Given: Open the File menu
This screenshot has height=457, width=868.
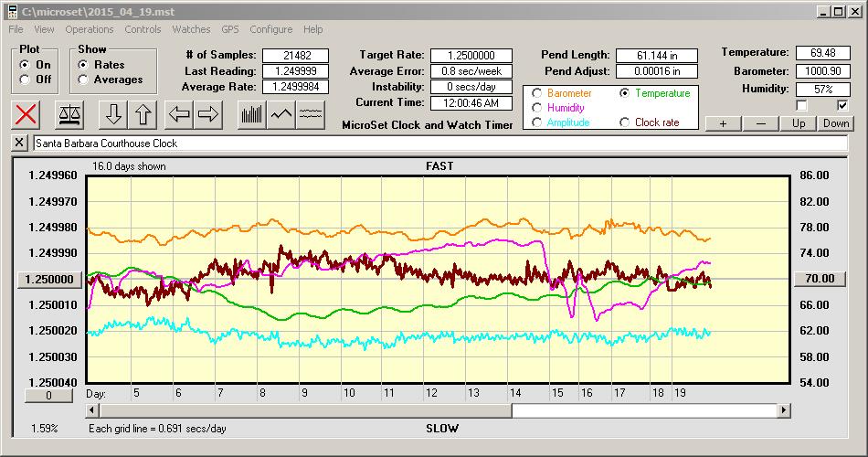Looking at the screenshot, I should pyautogui.click(x=16, y=29).
